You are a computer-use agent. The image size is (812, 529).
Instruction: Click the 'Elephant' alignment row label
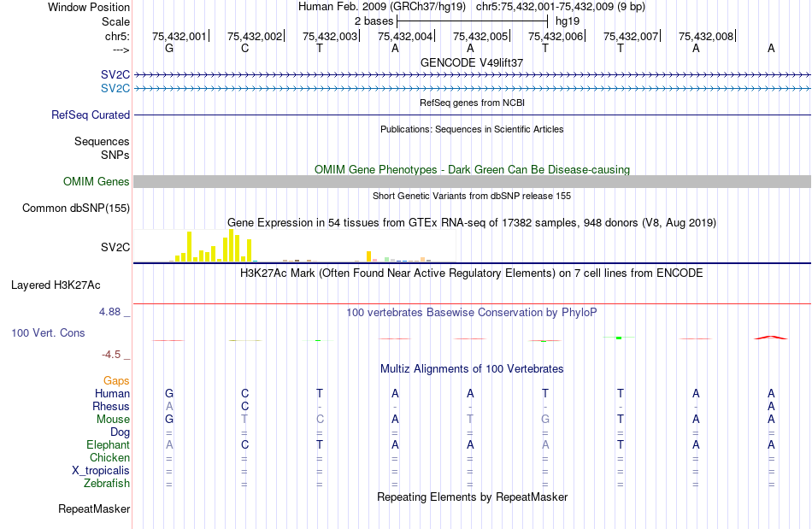click(x=109, y=444)
